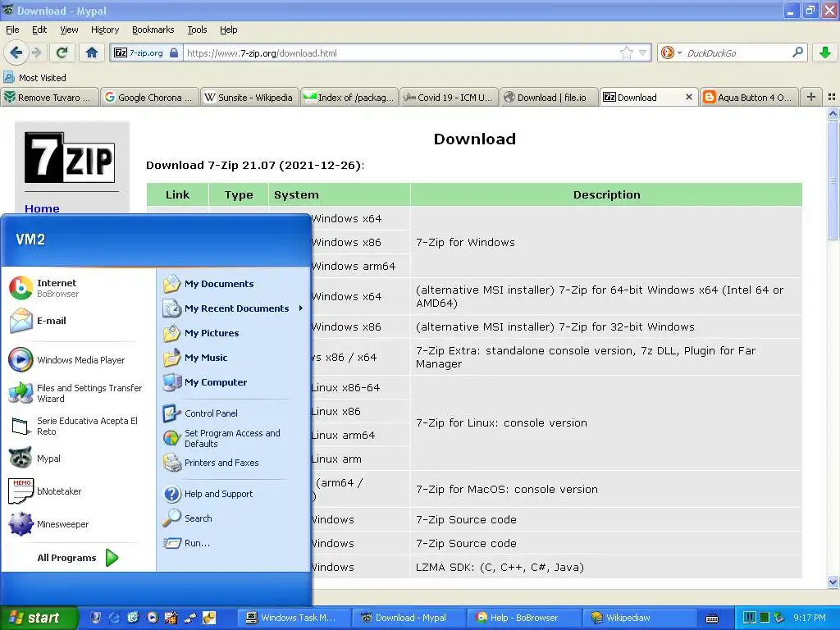Open Serie Educativa Acepta El Reto
840x630 pixels.
[x=78, y=426]
